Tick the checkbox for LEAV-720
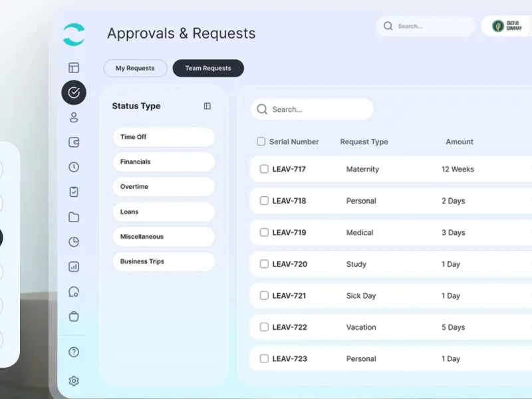This screenshot has height=399, width=532. click(x=264, y=264)
